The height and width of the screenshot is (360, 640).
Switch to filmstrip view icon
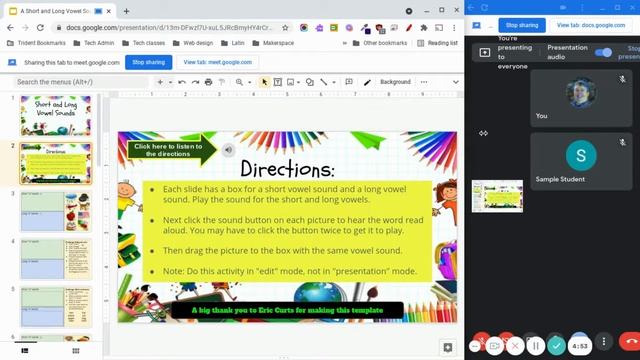[25, 351]
